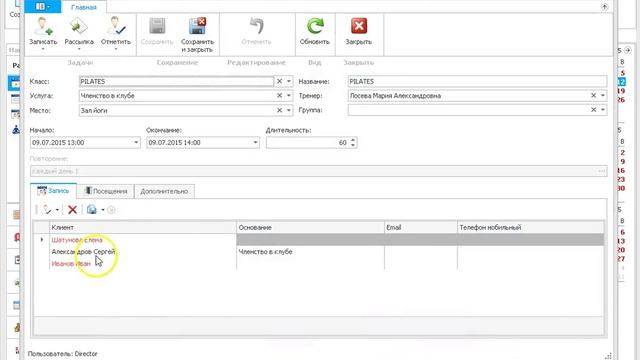Open the Отметить split arrow below label
The height and width of the screenshot is (360, 640).
[116, 49]
